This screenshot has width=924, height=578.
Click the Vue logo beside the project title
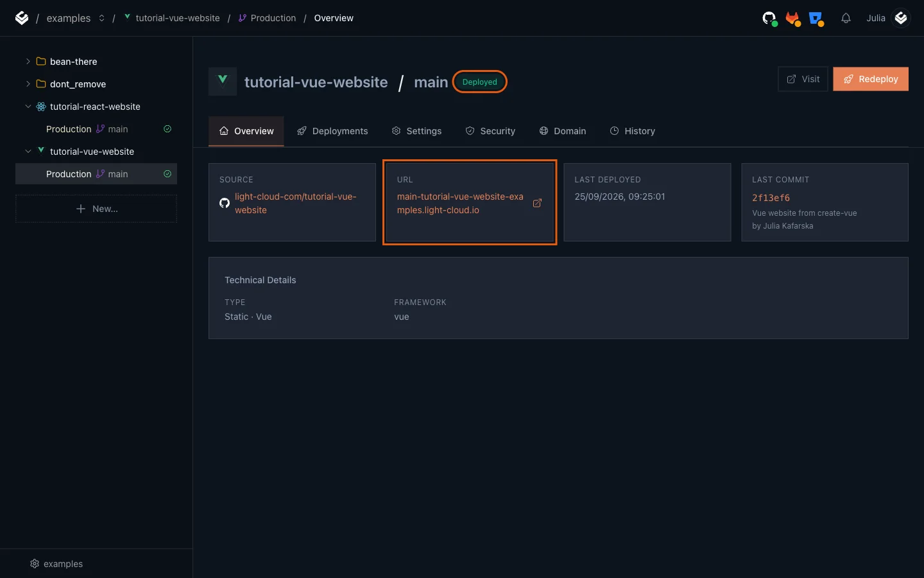[x=223, y=82]
